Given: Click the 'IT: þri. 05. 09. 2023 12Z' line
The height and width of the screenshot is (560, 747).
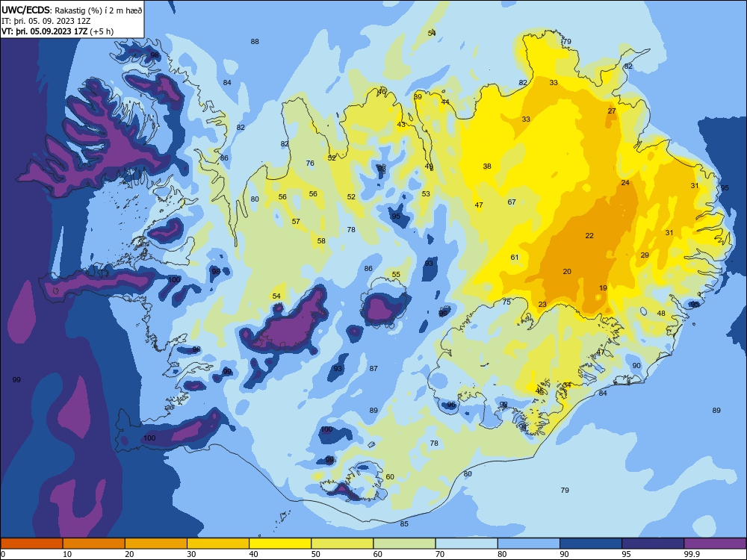Looking at the screenshot, I should (46, 21).
